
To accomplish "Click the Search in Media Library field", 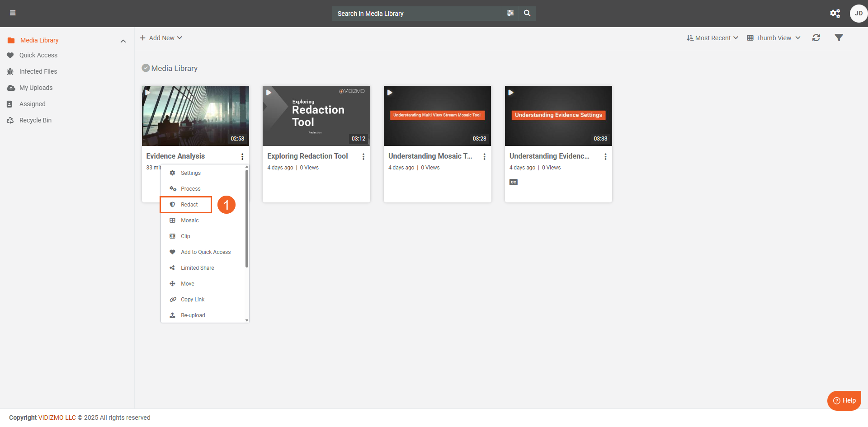I will (x=416, y=14).
